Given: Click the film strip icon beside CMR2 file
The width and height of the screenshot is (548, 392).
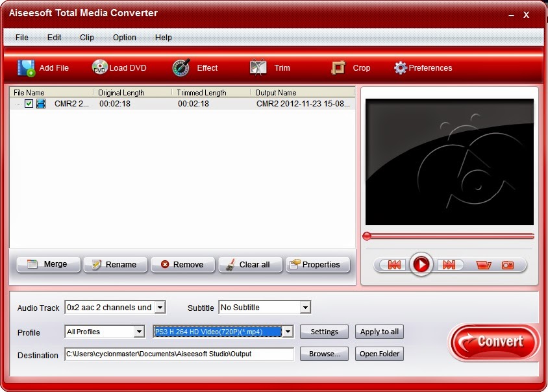Looking at the screenshot, I should coord(41,103).
